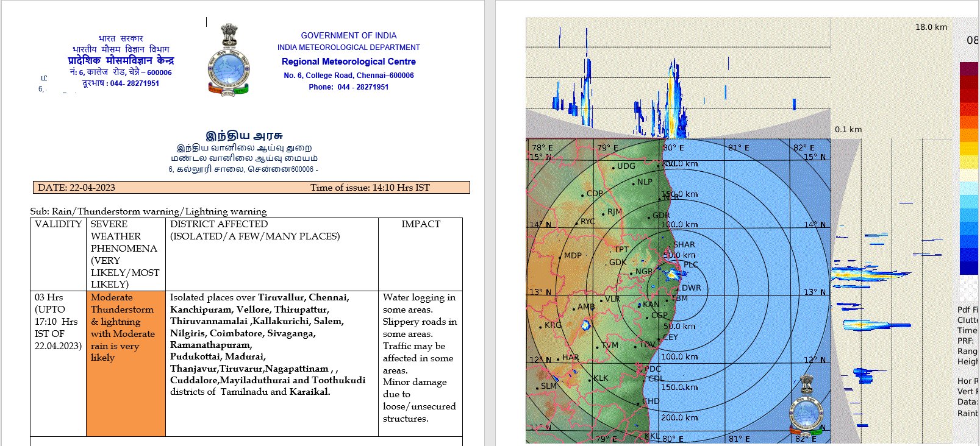Click the '0.1 km' height label above radar
Viewport: 980px width, 446px height.
click(x=848, y=129)
